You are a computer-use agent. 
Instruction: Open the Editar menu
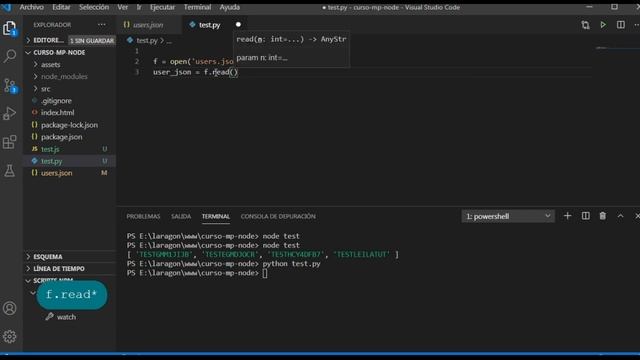coord(61,7)
